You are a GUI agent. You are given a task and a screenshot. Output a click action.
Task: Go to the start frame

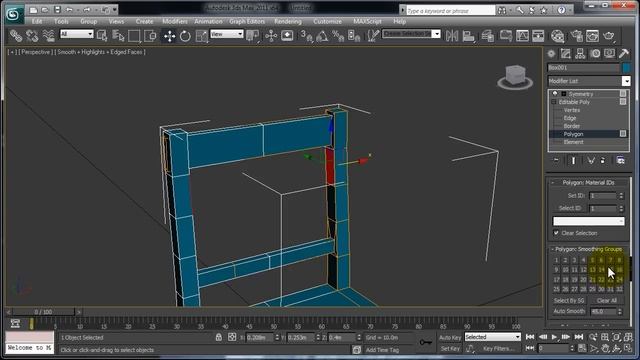click(530, 337)
